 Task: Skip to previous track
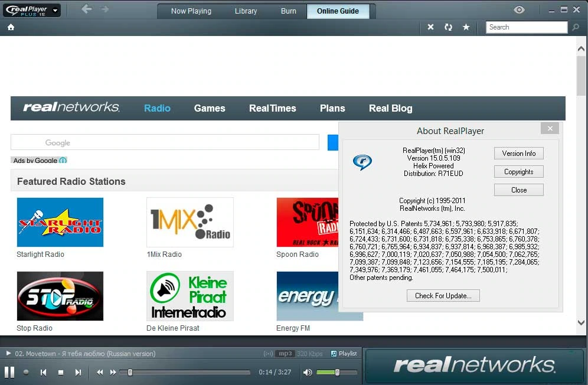click(x=44, y=372)
